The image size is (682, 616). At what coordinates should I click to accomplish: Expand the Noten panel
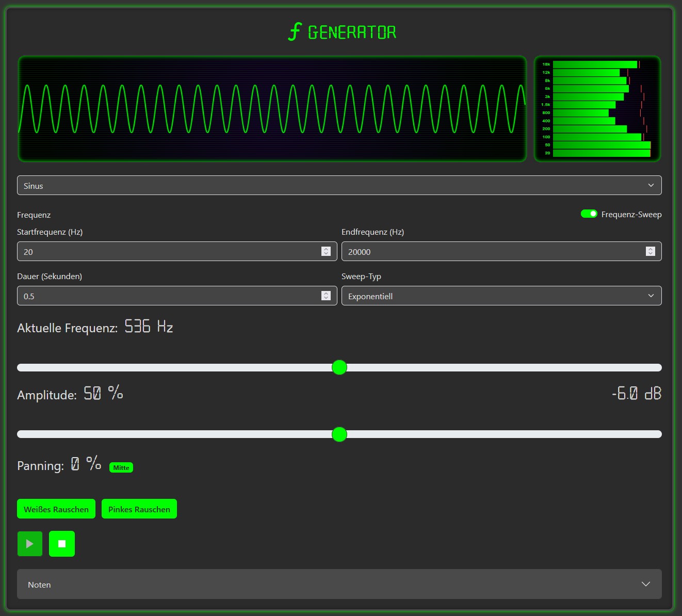tap(339, 584)
